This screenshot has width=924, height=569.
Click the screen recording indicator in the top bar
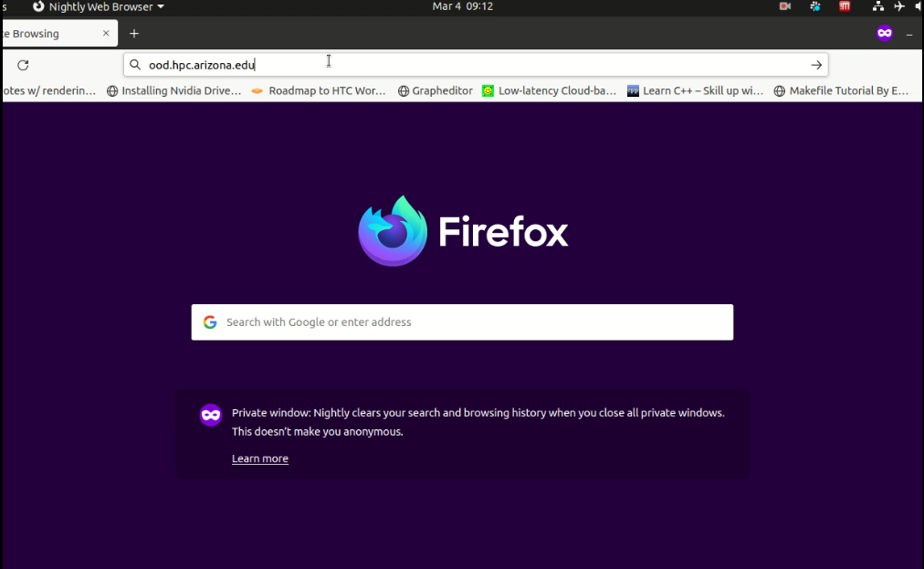(x=785, y=6)
